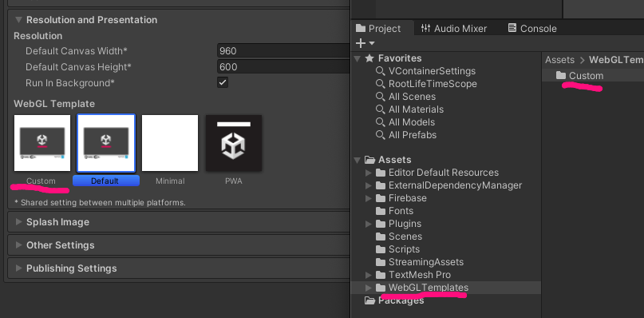Expand the WebGLTemplates folder arrow
This screenshot has width=644, height=318.
(369, 287)
